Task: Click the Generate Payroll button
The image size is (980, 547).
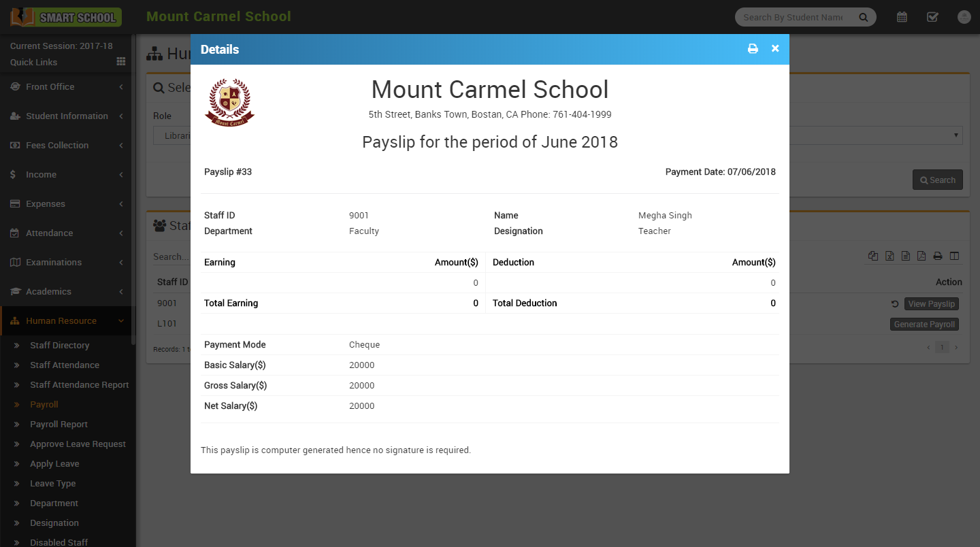Action: pyautogui.click(x=924, y=325)
